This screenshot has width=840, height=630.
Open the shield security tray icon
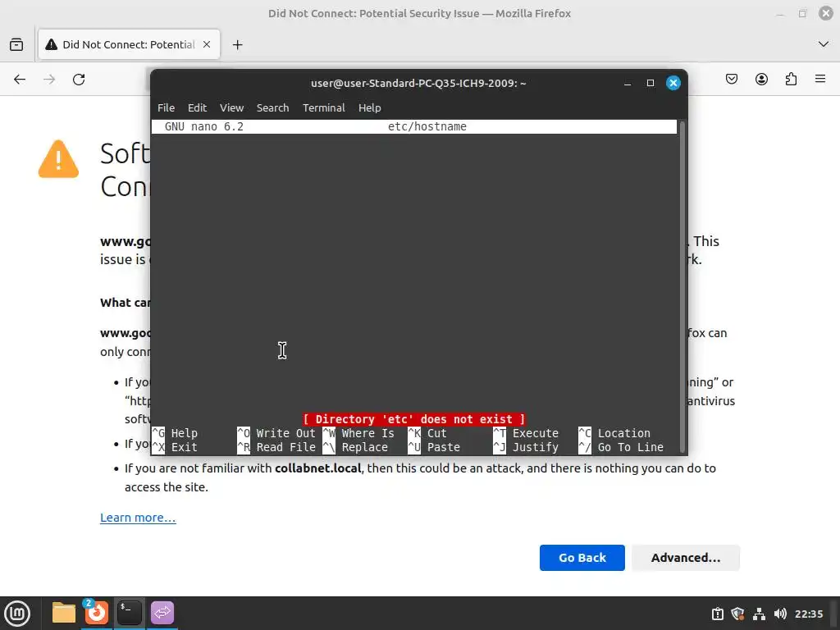pos(737,614)
